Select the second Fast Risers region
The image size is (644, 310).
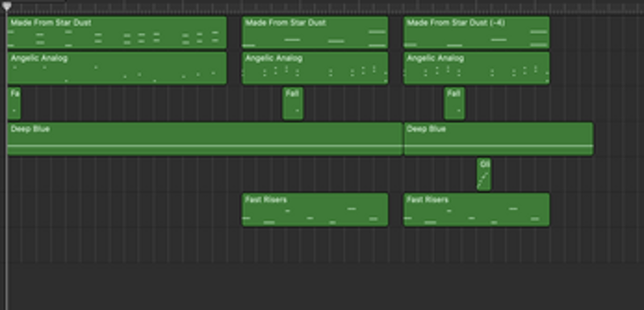point(477,210)
